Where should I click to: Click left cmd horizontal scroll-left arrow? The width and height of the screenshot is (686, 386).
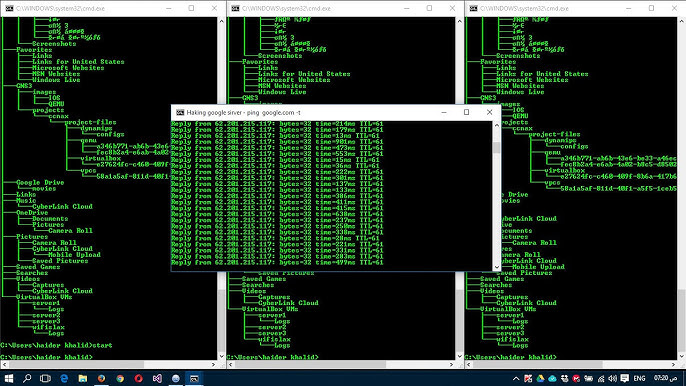(4, 364)
